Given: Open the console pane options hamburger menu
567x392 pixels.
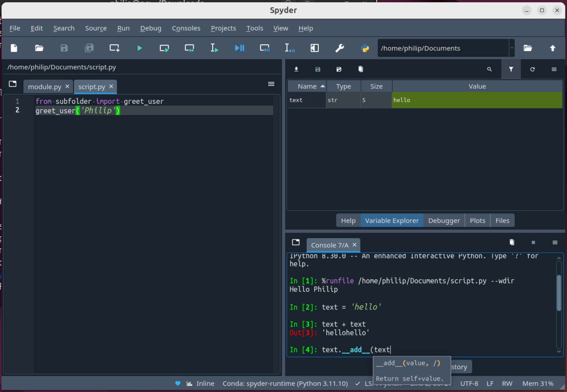Looking at the screenshot, I should tap(555, 242).
